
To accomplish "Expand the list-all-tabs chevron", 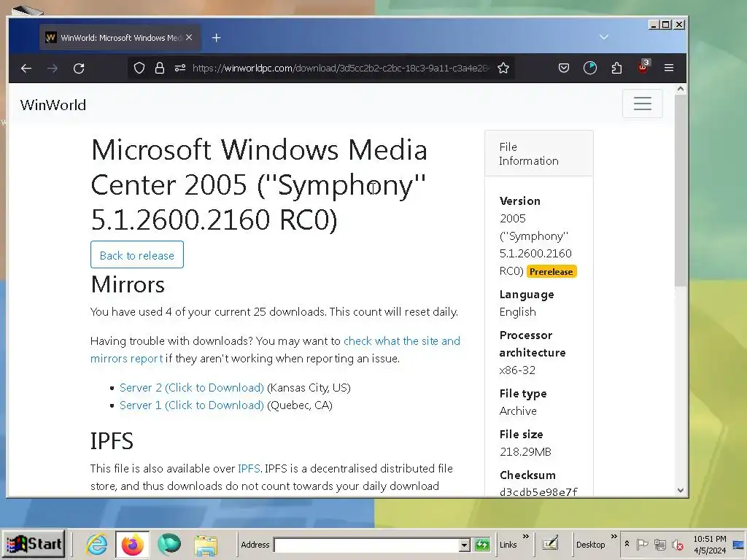I will 603,37.
